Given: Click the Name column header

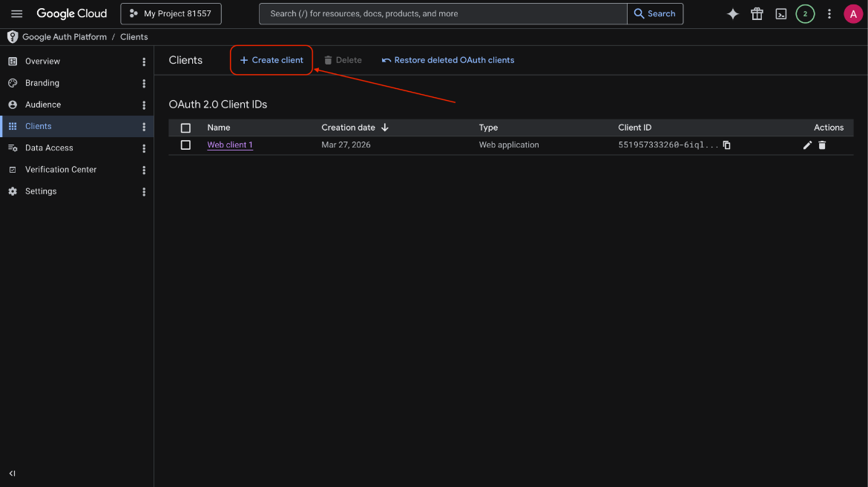Looking at the screenshot, I should pos(219,127).
